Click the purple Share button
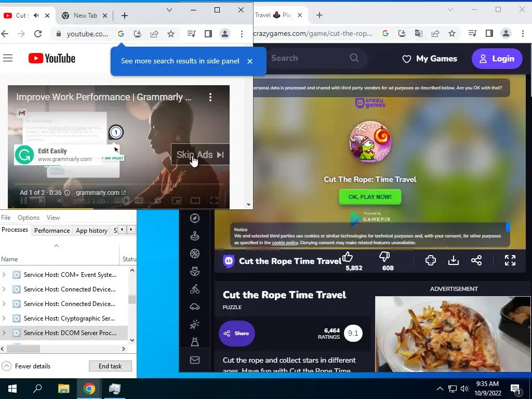Screen dimensions: 532x399 [x=236, y=334]
